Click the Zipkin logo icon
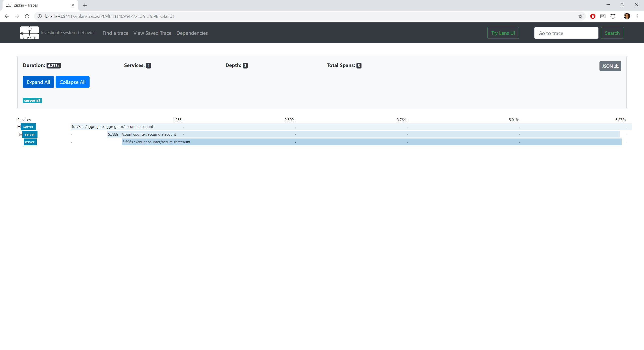The height and width of the screenshot is (350, 644). [29, 33]
